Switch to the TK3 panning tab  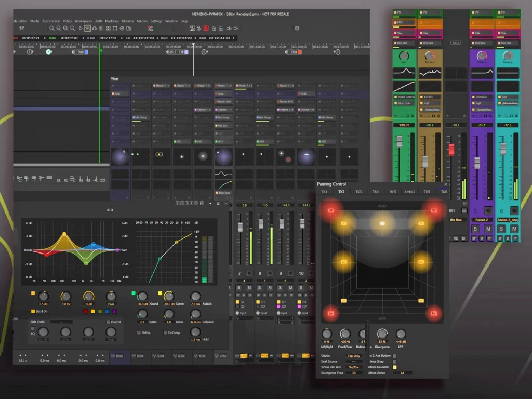click(358, 192)
